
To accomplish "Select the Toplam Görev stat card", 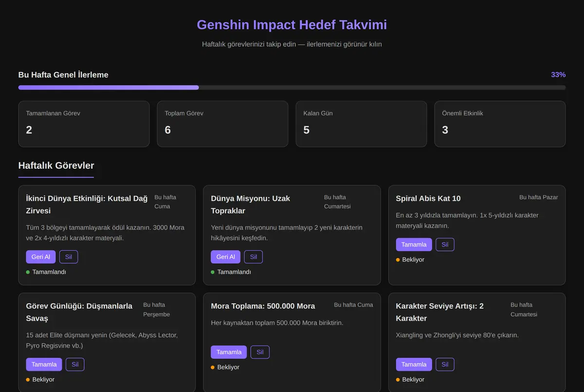I will (222, 124).
